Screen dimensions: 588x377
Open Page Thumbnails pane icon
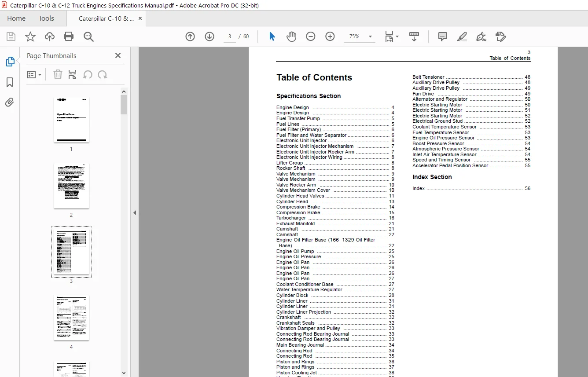point(10,62)
